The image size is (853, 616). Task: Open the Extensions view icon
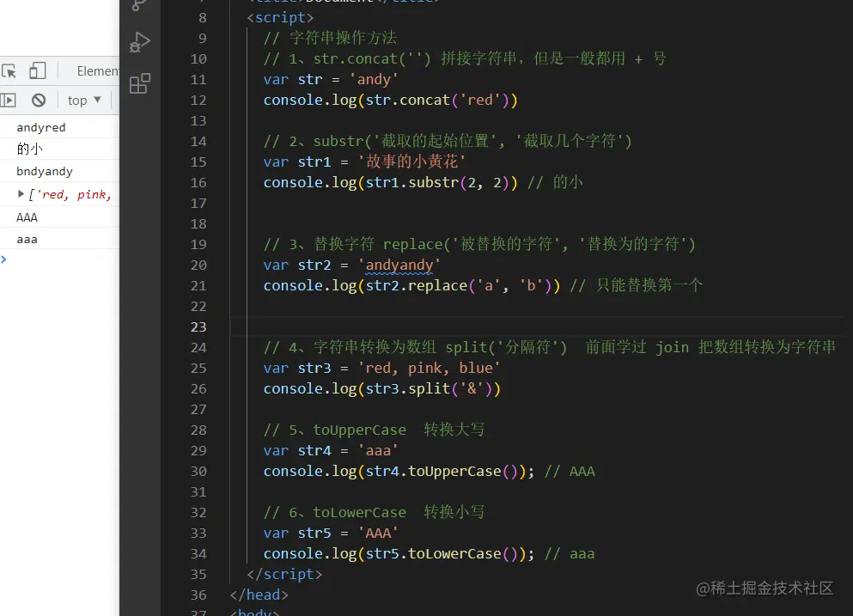coord(140,84)
